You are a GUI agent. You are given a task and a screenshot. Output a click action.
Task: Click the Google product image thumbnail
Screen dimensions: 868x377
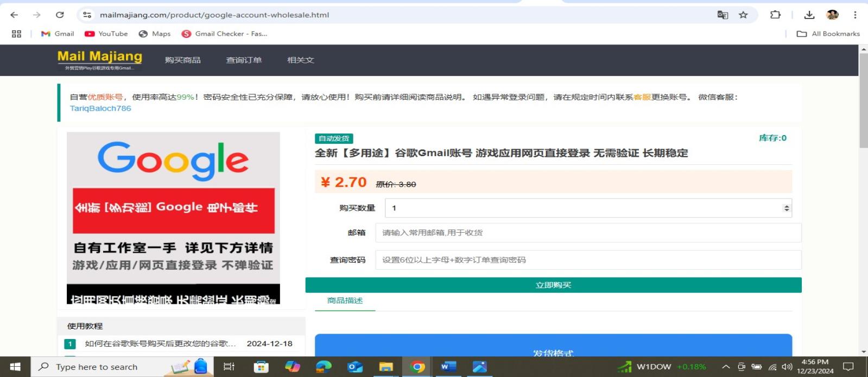point(173,218)
